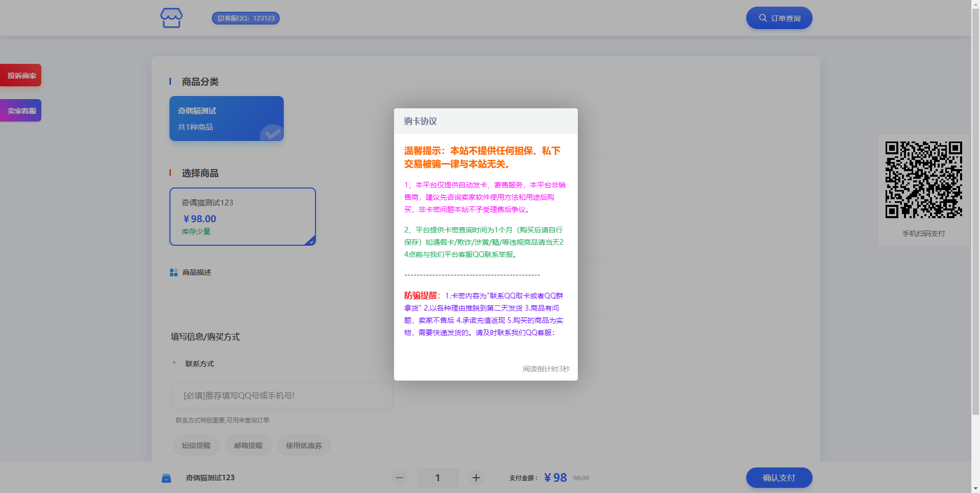This screenshot has width=980, height=493.
Task: Click the scrollbar down arrow
Action: pos(975,489)
